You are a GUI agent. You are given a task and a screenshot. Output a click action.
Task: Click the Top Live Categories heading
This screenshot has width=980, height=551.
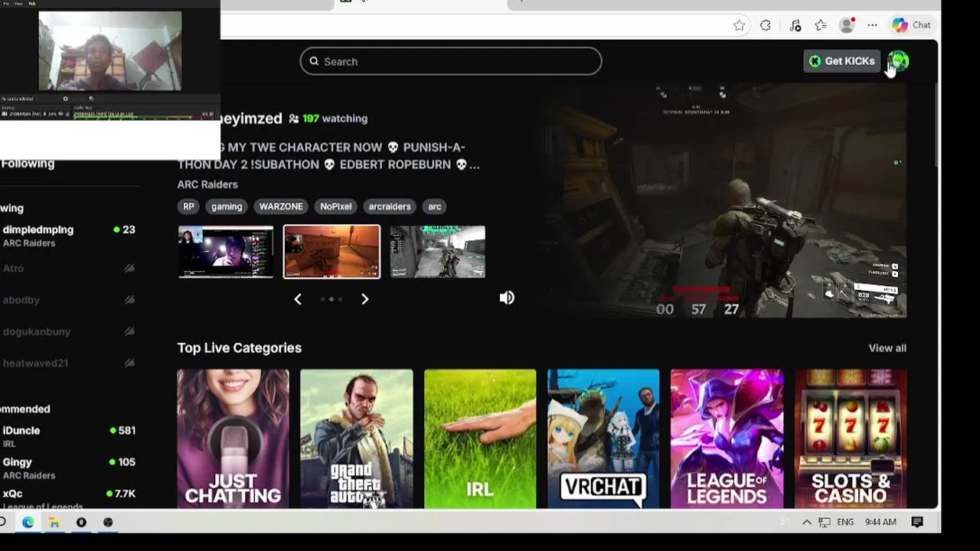click(x=240, y=348)
